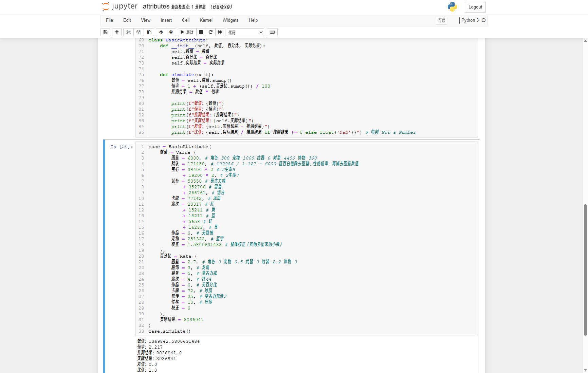Paste cells below icon
Image resolution: width=588 pixels, height=373 pixels.
point(149,32)
